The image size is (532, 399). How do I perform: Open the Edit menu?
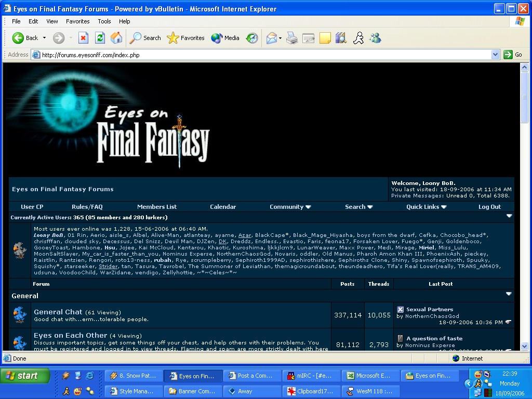(x=33, y=21)
